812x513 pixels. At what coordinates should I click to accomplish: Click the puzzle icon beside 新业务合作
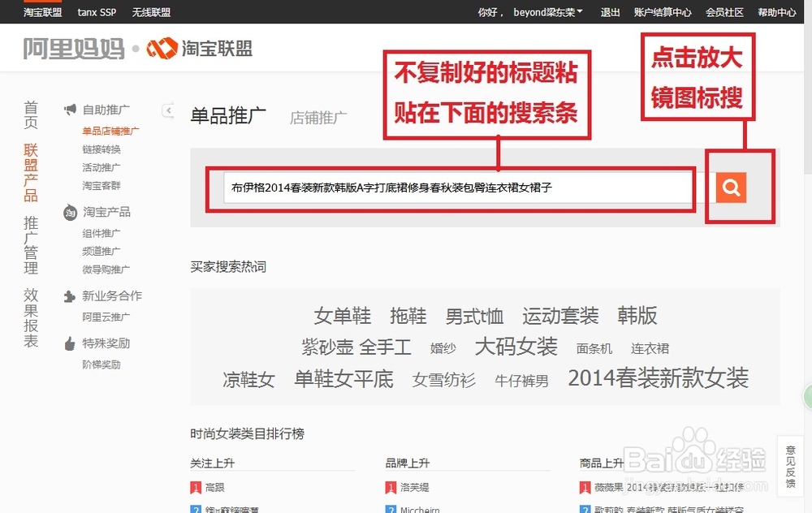(69, 296)
